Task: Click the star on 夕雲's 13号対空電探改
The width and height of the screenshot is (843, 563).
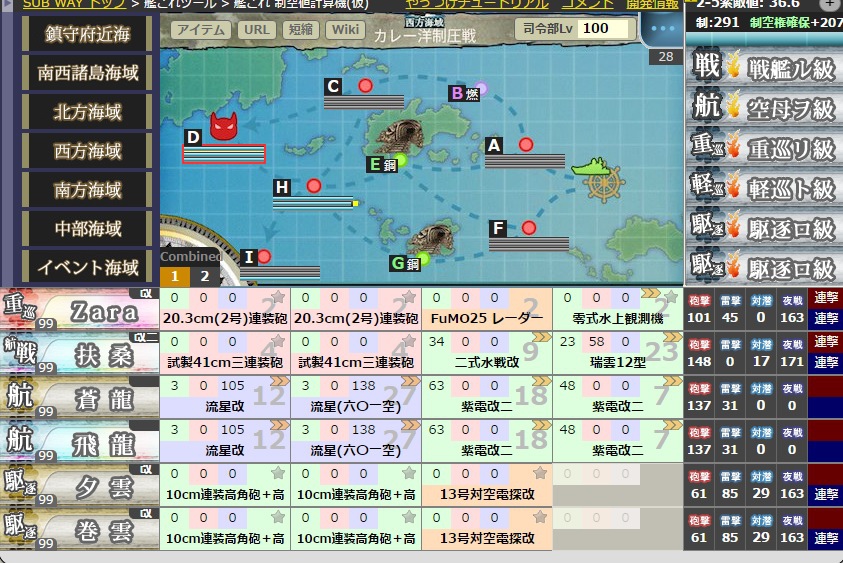Action: (540, 473)
